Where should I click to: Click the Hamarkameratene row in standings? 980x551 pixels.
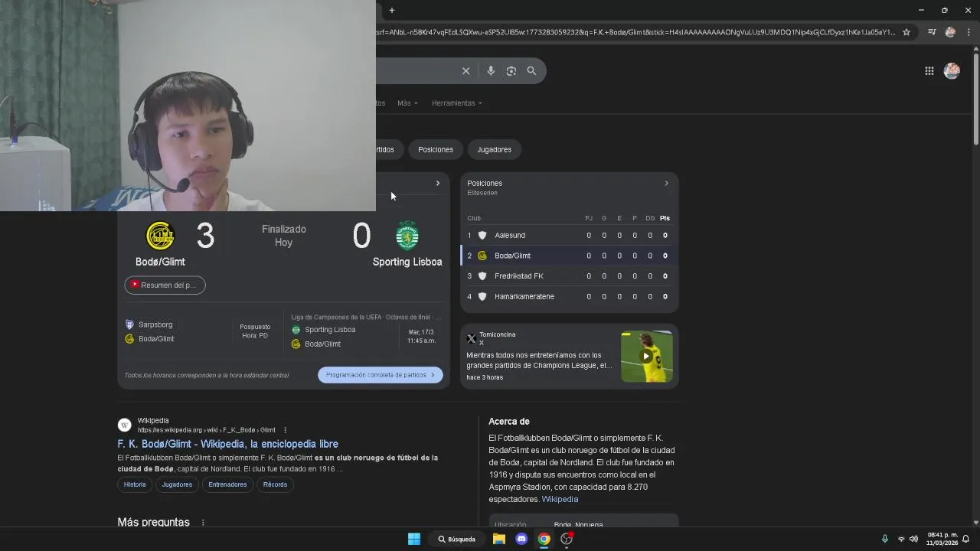click(x=569, y=296)
